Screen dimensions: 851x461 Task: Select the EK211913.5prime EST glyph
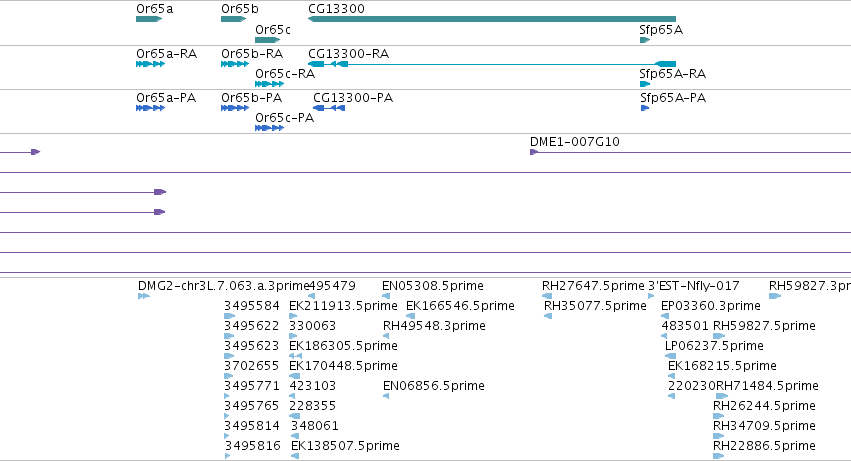pyautogui.click(x=293, y=316)
